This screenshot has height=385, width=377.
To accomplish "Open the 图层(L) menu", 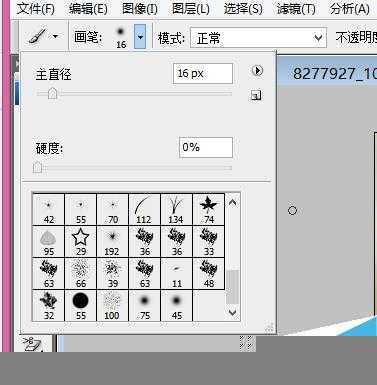I will (x=191, y=9).
